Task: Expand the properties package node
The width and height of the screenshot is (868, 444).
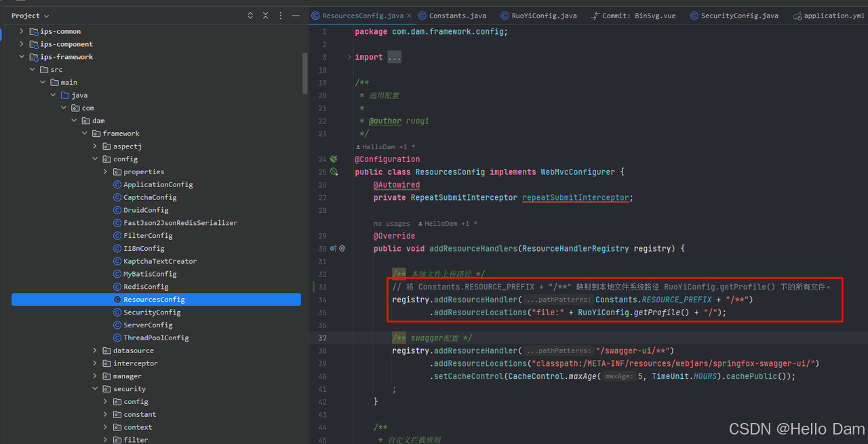Action: click(105, 172)
